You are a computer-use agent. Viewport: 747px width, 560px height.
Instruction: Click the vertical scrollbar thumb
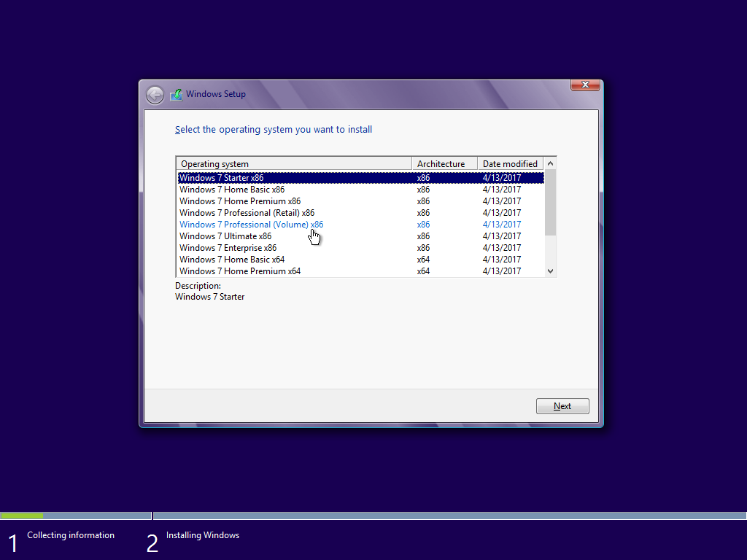pos(550,203)
